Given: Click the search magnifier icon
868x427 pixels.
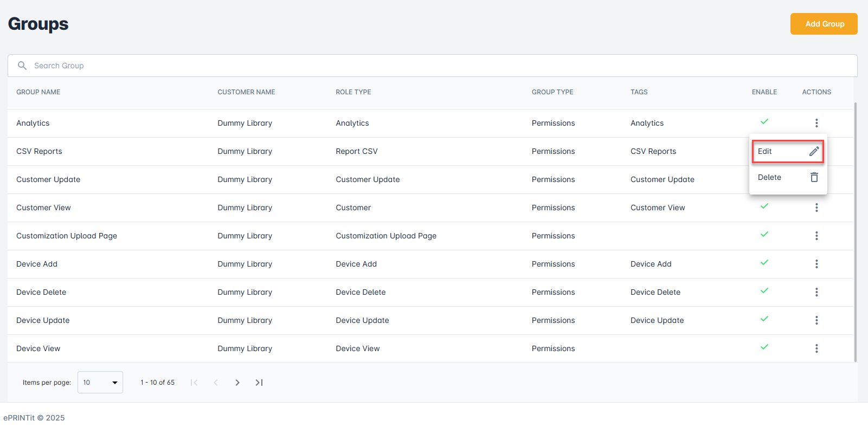Looking at the screenshot, I should point(22,66).
